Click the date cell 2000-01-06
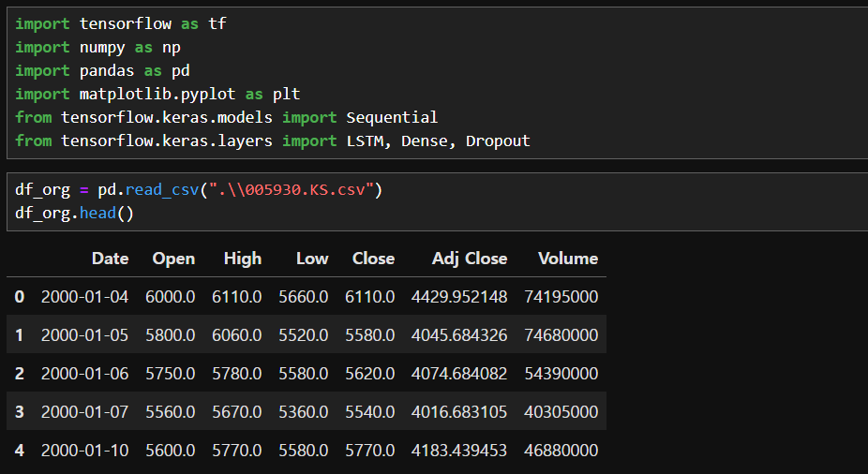 (84, 374)
